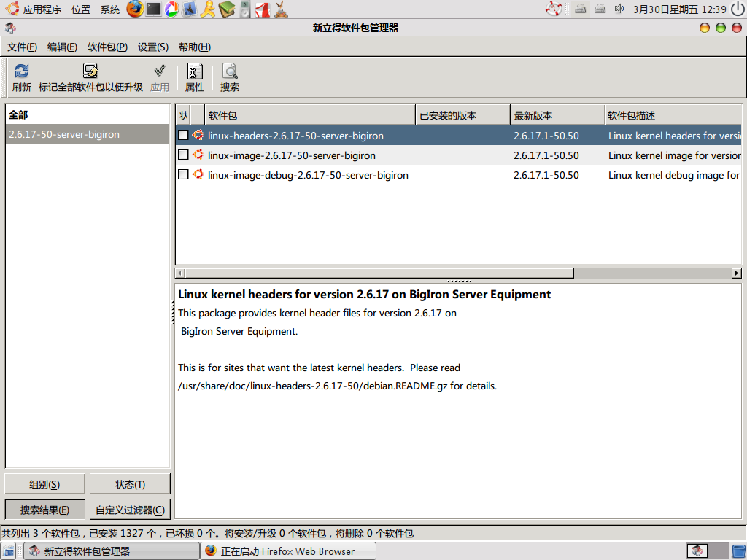Viewport: 747px width, 560px height.
Task: Click Ubuntu icon beside linux-image-debug package
Action: click(x=198, y=174)
